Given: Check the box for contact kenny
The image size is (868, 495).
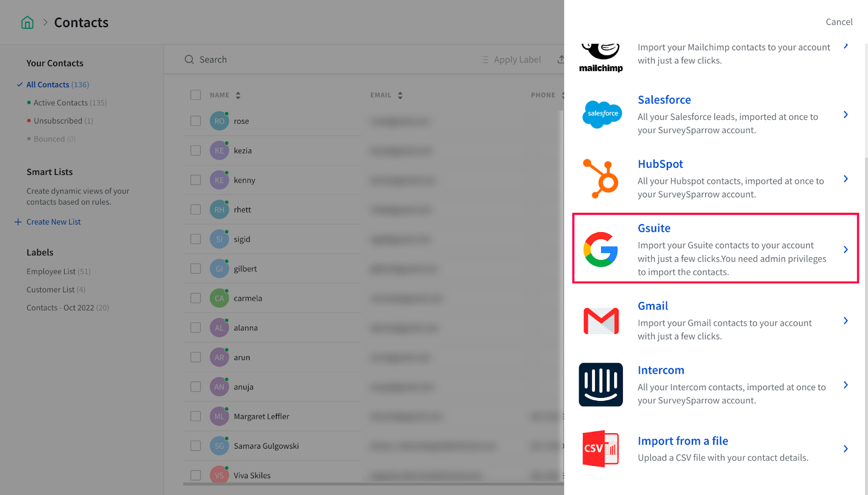Looking at the screenshot, I should coord(196,180).
